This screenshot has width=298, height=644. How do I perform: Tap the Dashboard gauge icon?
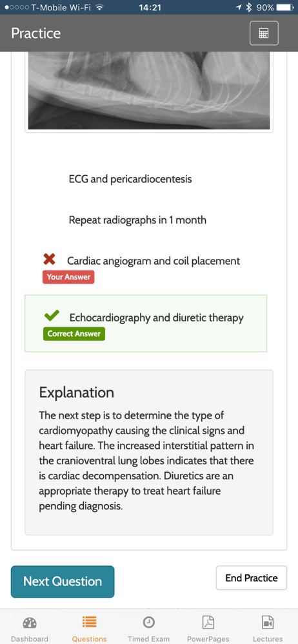[x=30, y=623]
